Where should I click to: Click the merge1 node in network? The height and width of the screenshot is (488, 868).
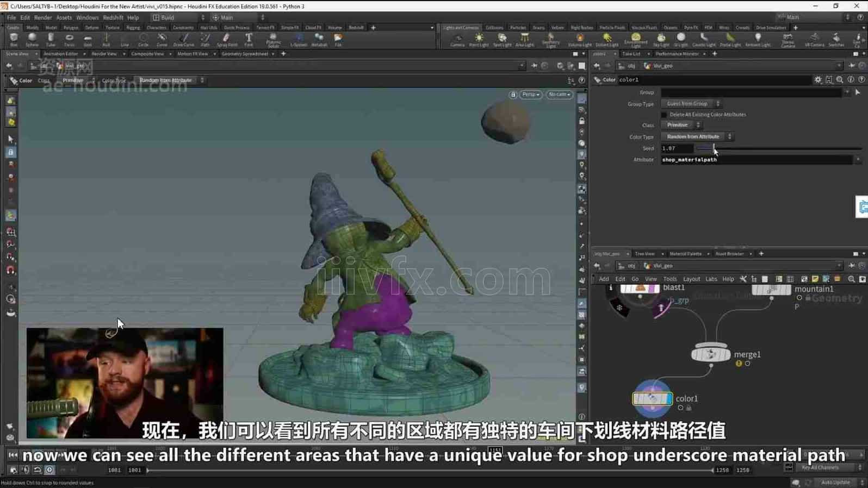(710, 354)
